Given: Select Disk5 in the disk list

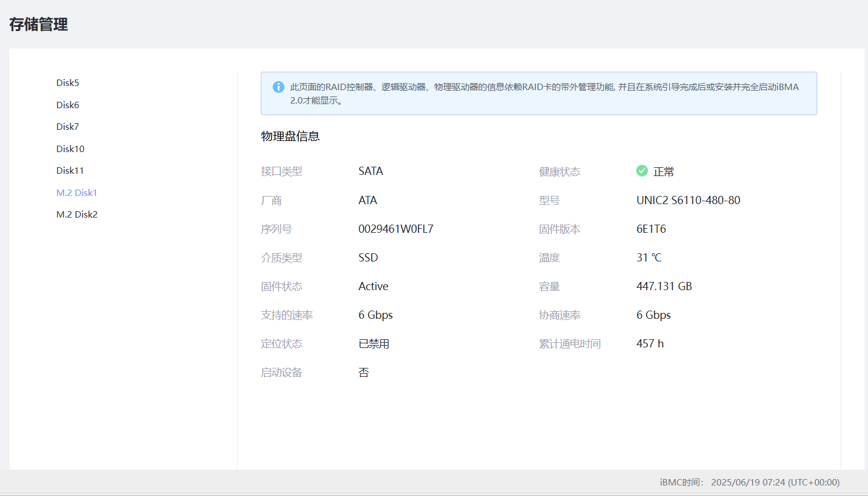Looking at the screenshot, I should click(67, 83).
